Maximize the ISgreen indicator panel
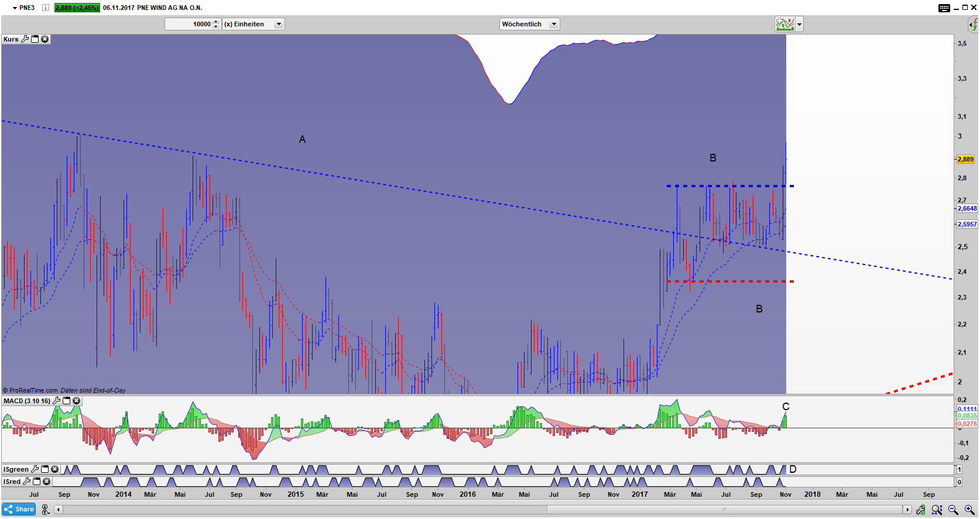Image resolution: width=980 pixels, height=519 pixels. click(44, 469)
